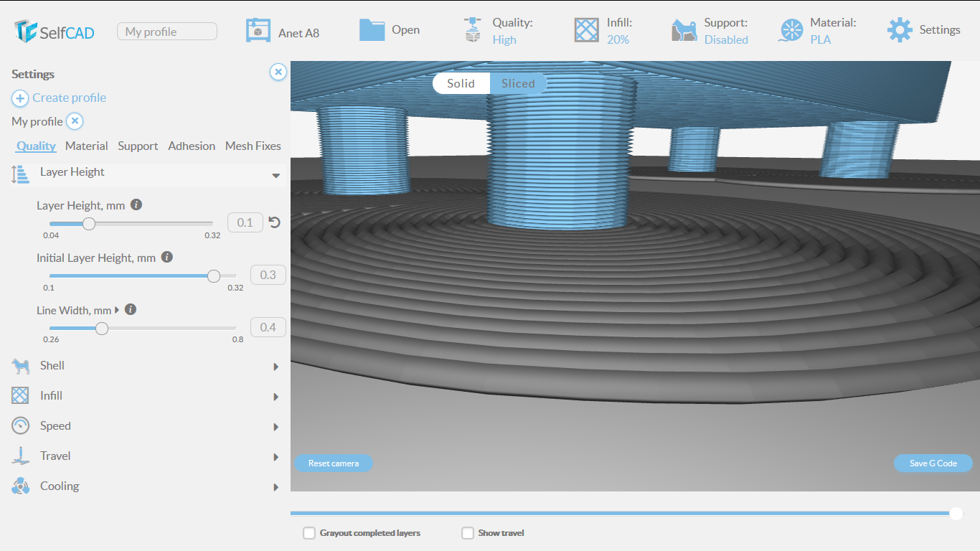The height and width of the screenshot is (551, 980).
Task: Click the Create profile link
Action: point(69,98)
